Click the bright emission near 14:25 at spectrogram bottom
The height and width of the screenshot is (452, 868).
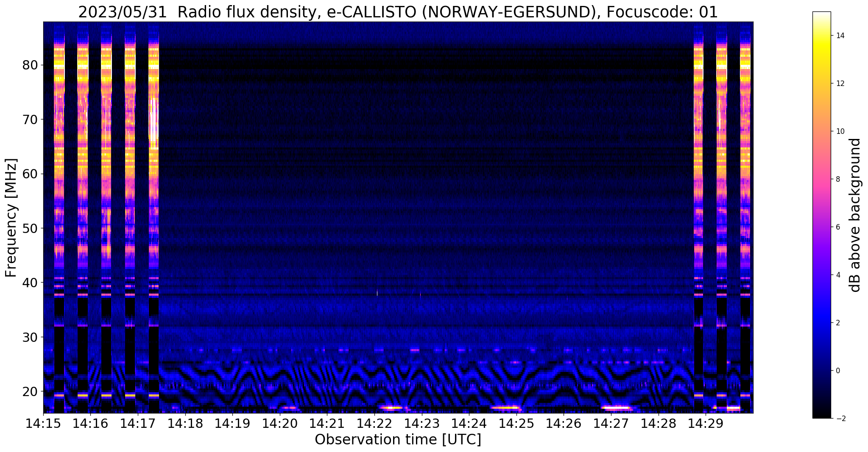pos(505,408)
